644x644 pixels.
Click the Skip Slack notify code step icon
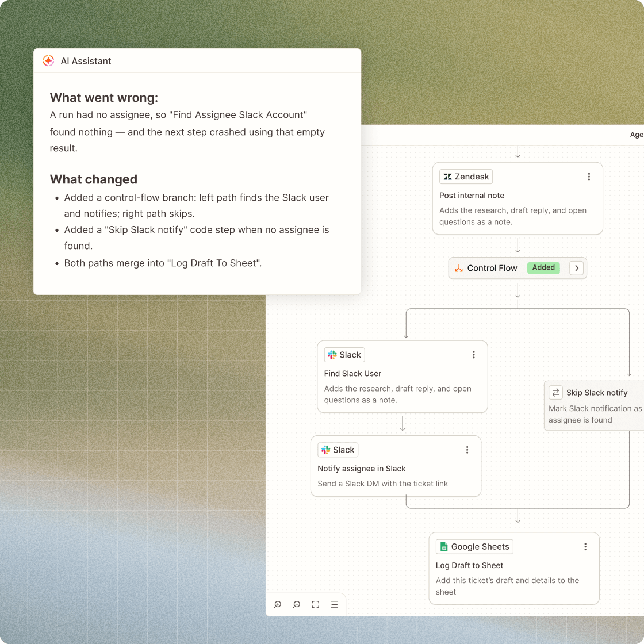[555, 393]
